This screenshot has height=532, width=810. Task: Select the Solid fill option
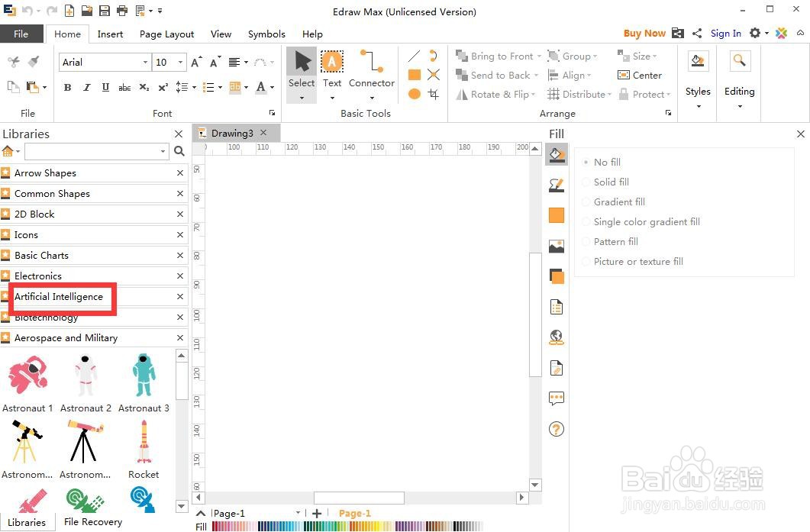tap(605, 182)
